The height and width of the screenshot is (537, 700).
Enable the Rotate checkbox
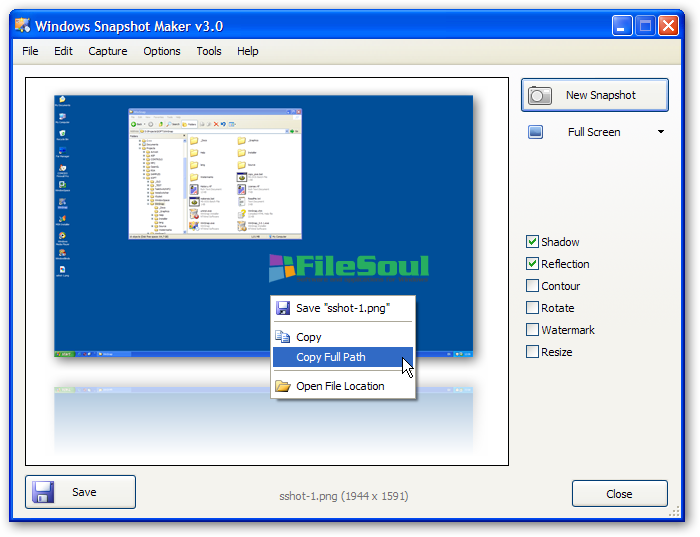[532, 308]
